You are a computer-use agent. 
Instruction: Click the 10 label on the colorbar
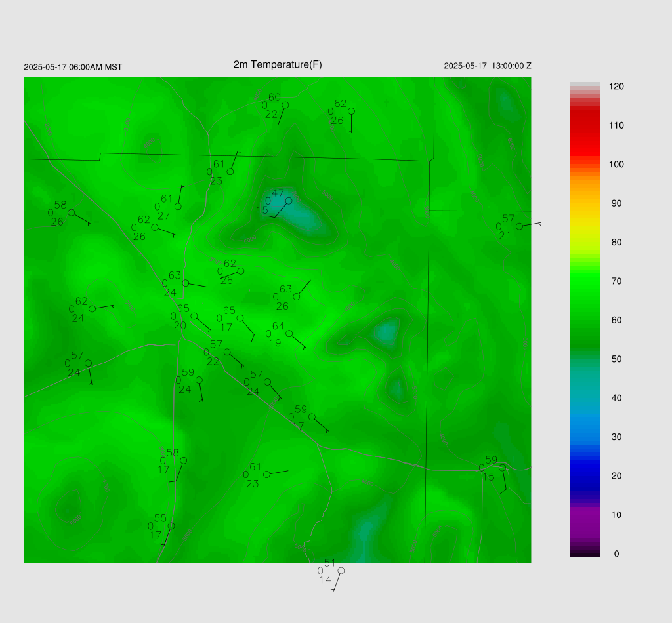coord(616,515)
